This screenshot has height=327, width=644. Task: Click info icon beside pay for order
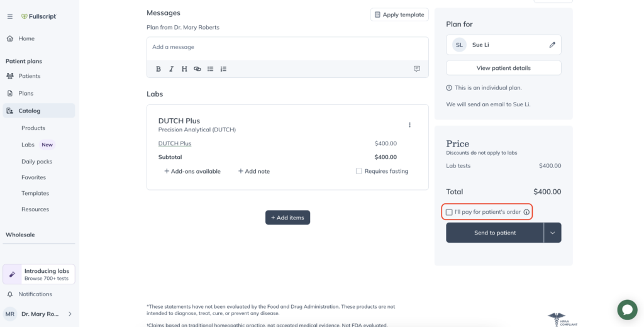pyautogui.click(x=526, y=213)
